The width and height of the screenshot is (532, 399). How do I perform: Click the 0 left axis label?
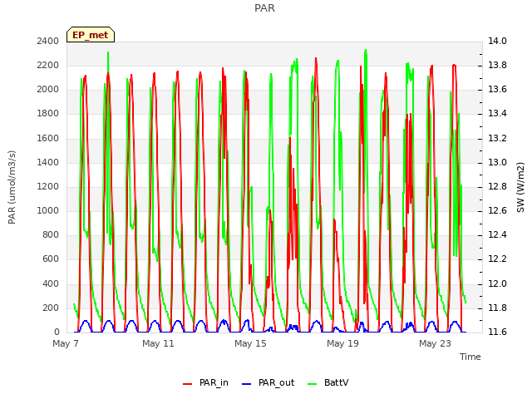(x=57, y=332)
